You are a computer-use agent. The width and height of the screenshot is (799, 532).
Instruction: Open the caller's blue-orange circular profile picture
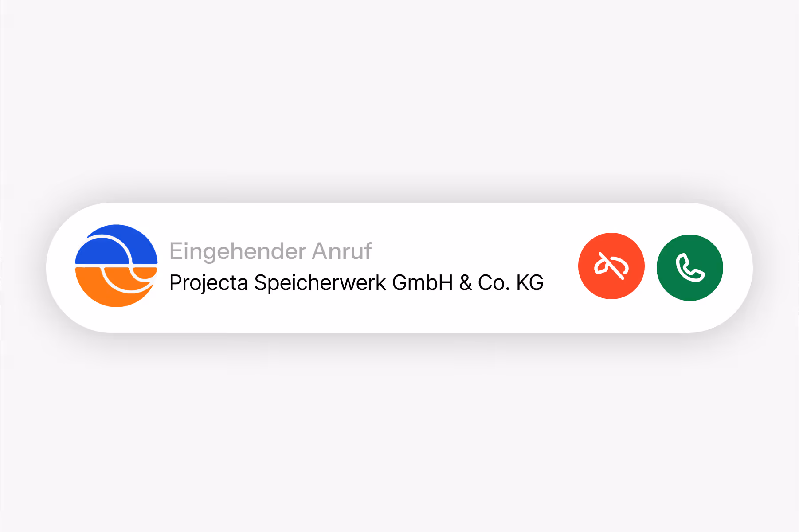116,266
